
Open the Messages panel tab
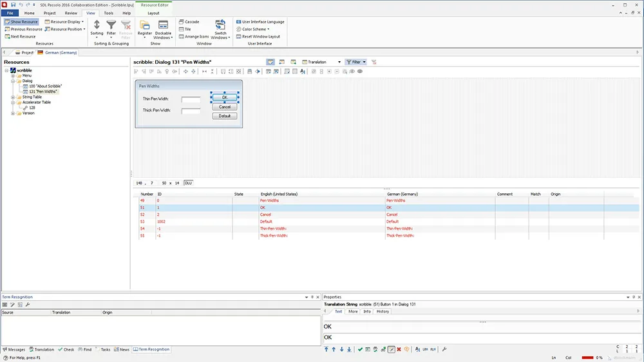(x=14, y=350)
